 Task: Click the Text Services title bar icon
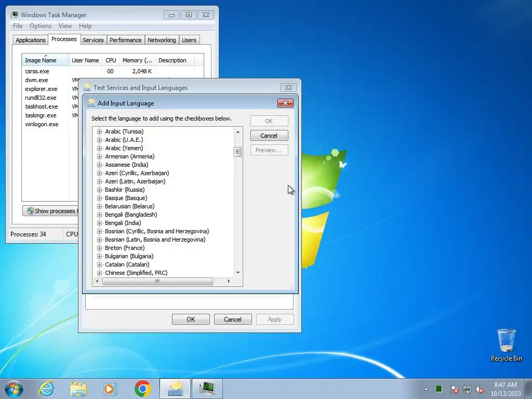pyautogui.click(x=87, y=87)
